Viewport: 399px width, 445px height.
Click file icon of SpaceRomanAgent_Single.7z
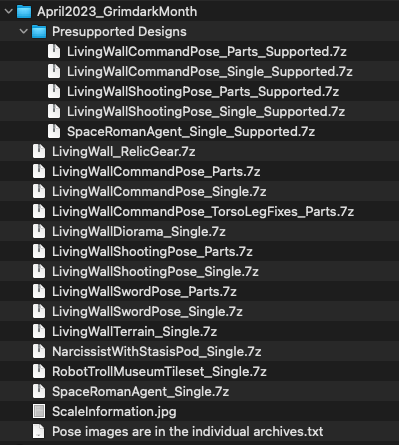39,391
